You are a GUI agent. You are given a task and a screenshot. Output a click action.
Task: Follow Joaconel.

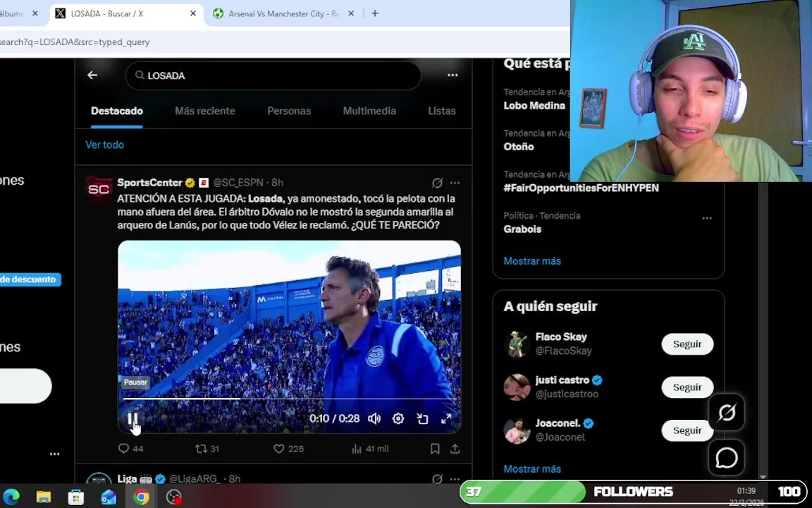(x=687, y=431)
